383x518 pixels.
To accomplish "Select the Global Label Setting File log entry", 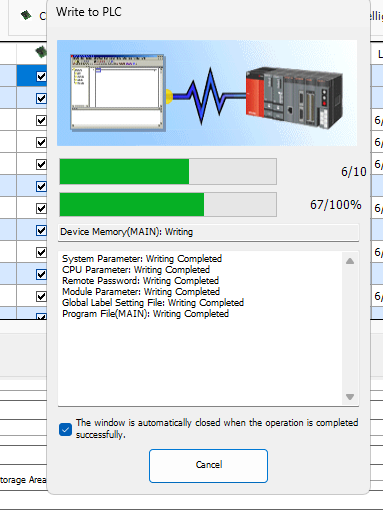I will [153, 303].
